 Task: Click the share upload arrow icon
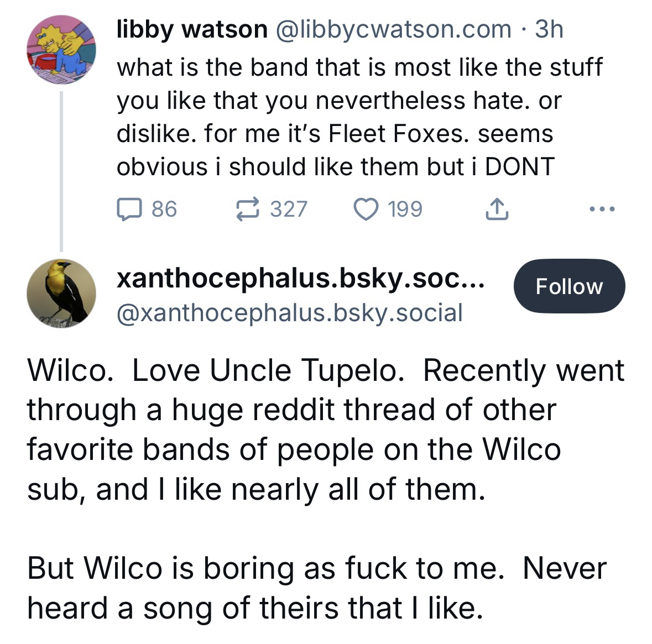click(x=495, y=209)
